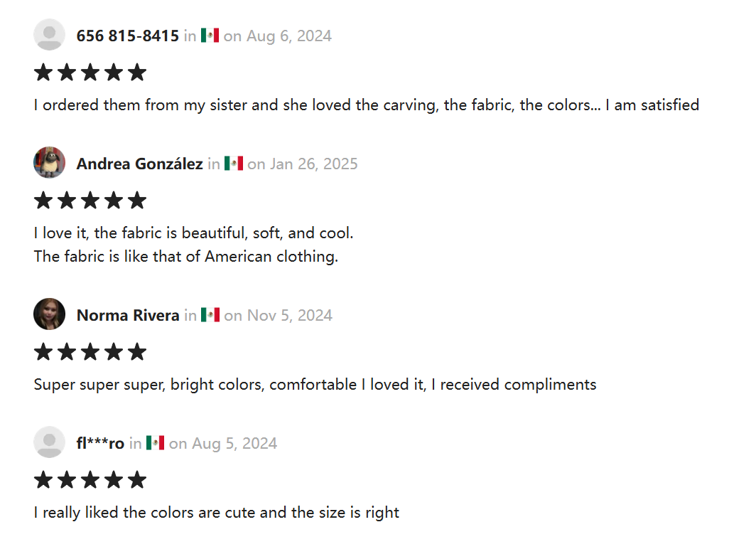This screenshot has height=554, width=756.
Task: Click the Norma Rivera username
Action: tap(128, 315)
